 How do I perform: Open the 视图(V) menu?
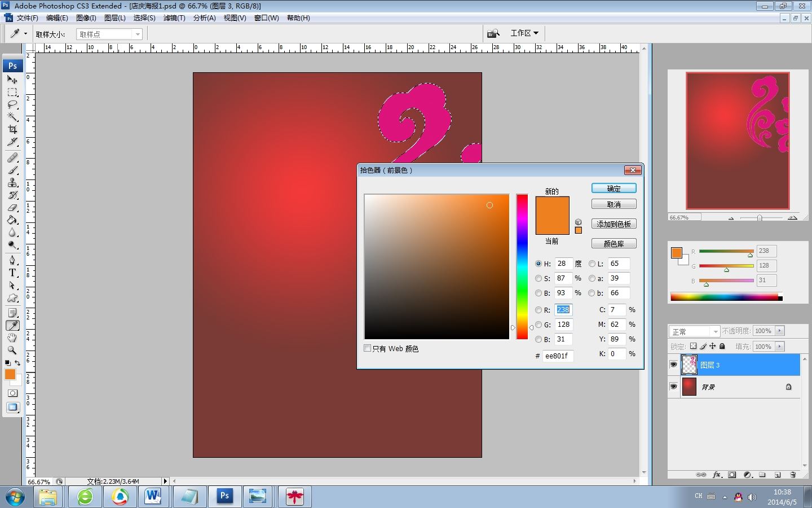tap(235, 18)
